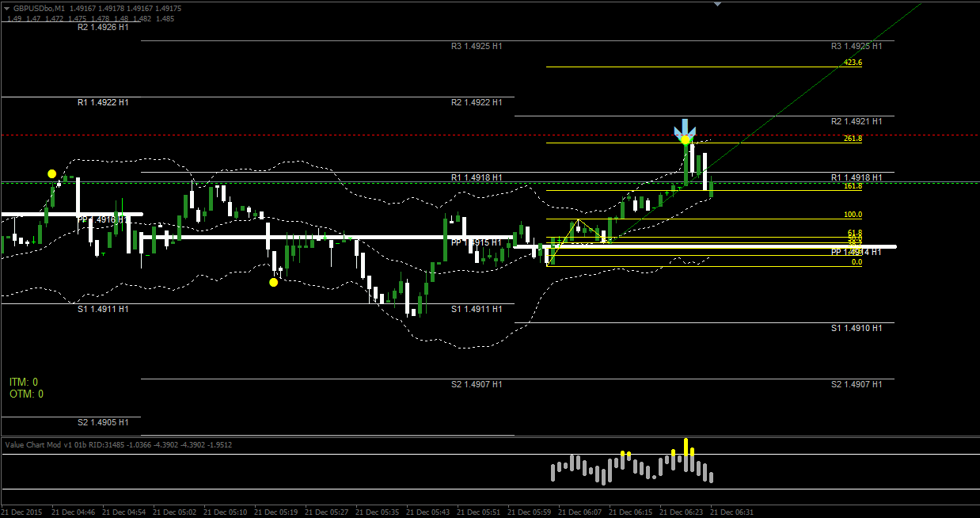This screenshot has width=980, height=518.
Task: Click the 21 Dec 05:19 time label
Action: click(275, 512)
